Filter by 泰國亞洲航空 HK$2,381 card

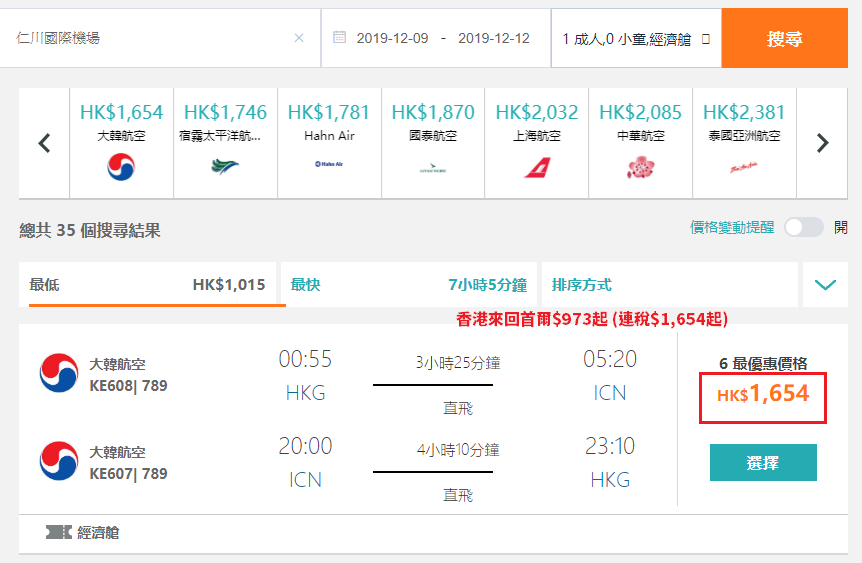pyautogui.click(x=744, y=143)
